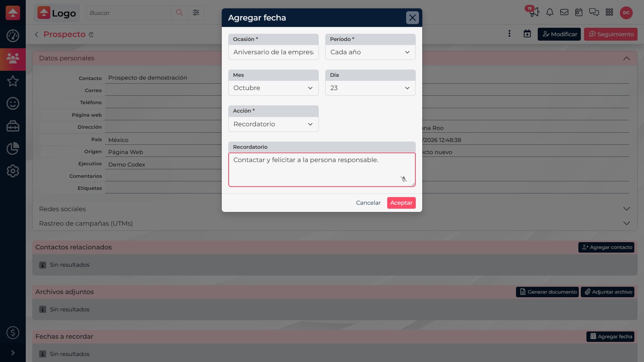
Task: Open the dollar sign icon in sidebar
Action: tap(13, 333)
